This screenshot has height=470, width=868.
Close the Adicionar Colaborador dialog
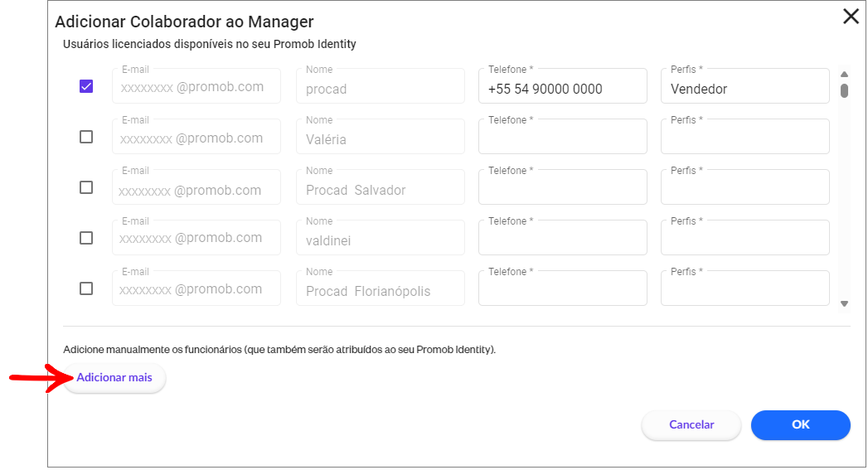click(851, 17)
